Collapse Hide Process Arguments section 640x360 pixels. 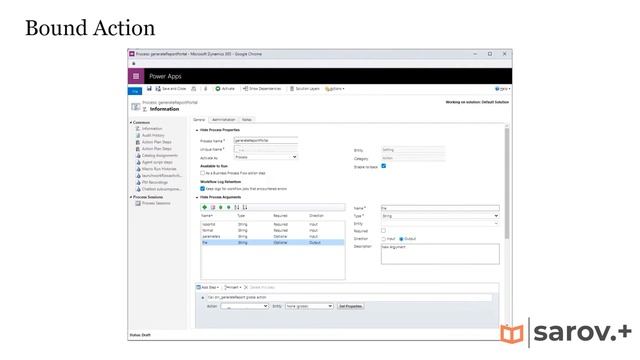[x=197, y=198]
